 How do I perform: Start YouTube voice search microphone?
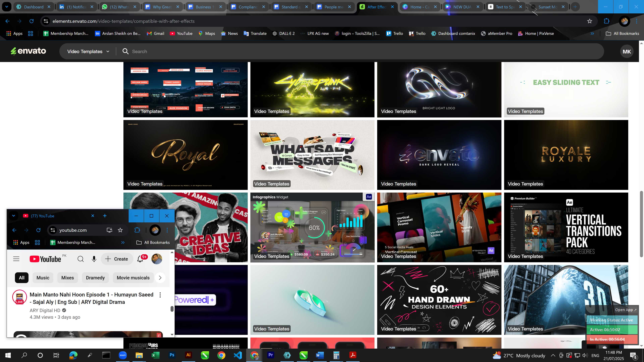pos(94,259)
